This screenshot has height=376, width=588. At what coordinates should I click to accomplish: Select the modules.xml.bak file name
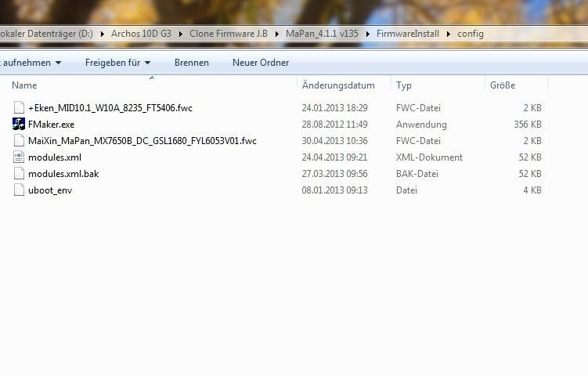pyautogui.click(x=63, y=174)
